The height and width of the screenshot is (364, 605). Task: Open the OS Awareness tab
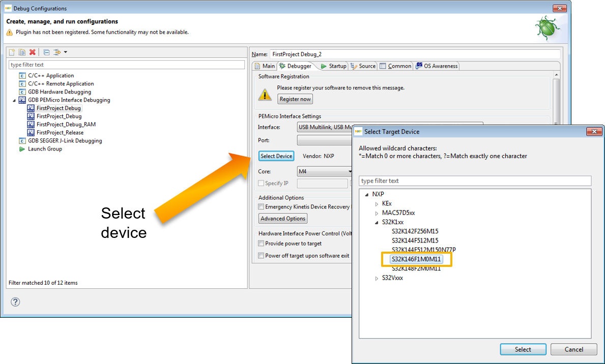(437, 66)
